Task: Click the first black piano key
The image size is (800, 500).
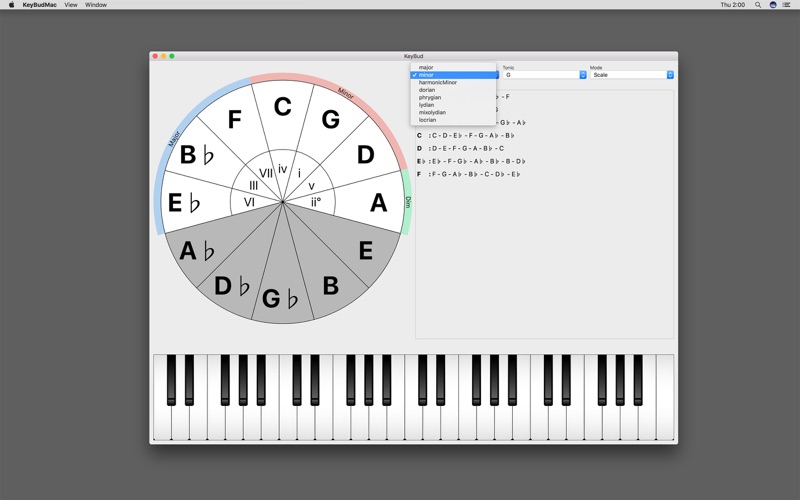Action: pos(171,380)
